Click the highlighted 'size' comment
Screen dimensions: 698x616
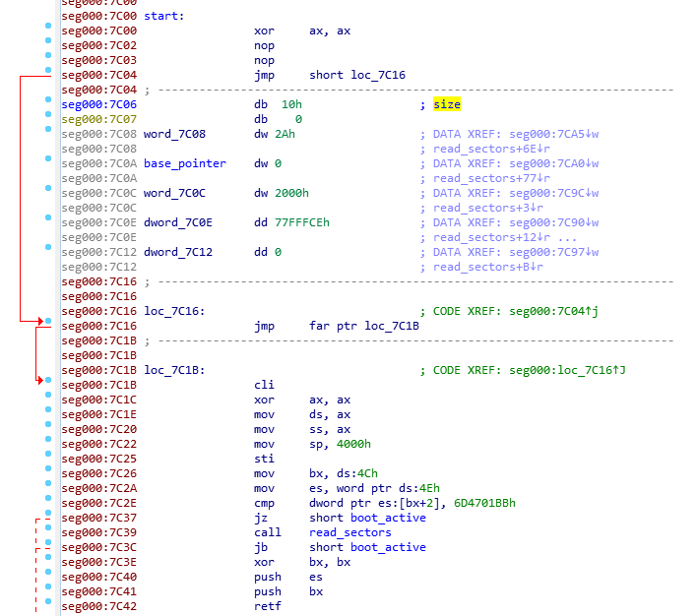tap(447, 104)
